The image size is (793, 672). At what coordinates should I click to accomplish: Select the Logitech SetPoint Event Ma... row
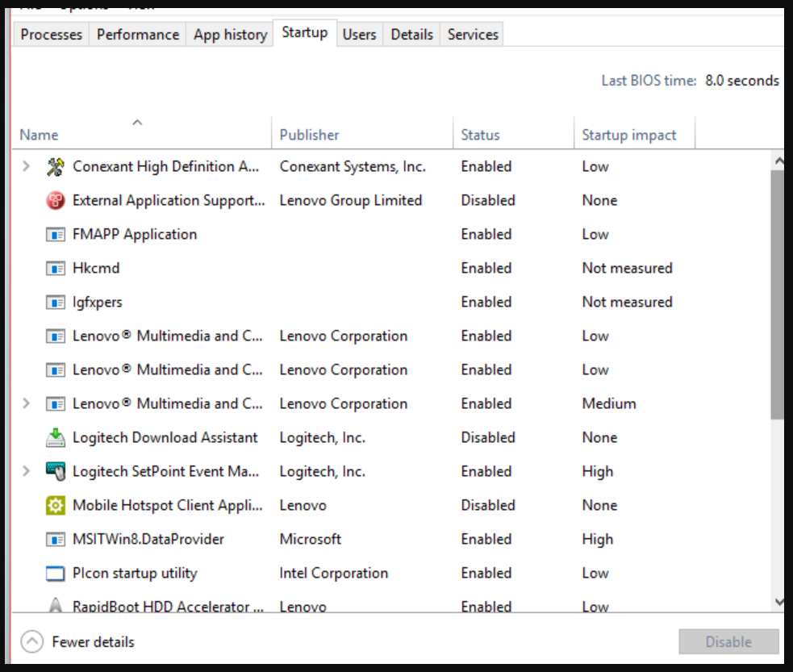pos(392,471)
